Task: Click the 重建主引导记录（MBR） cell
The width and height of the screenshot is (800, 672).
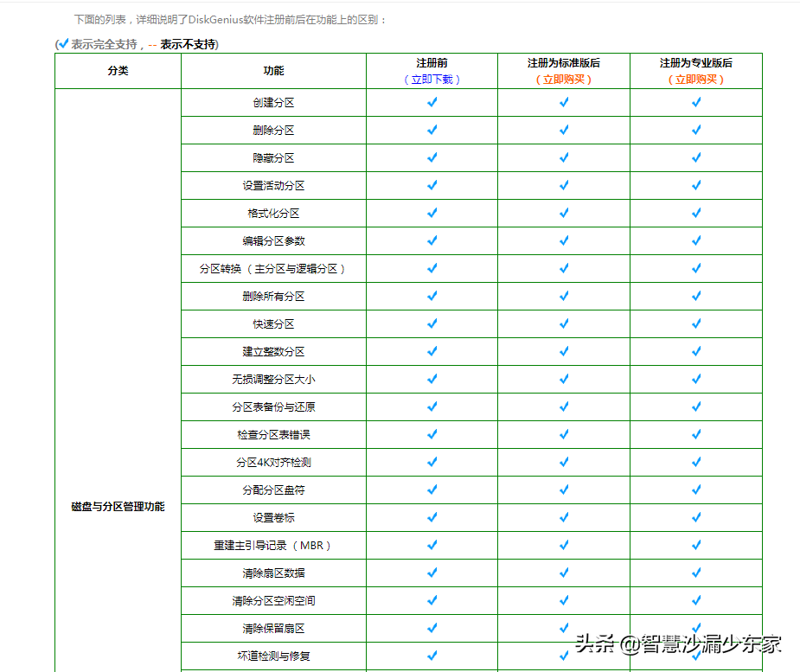Action: tap(273, 546)
